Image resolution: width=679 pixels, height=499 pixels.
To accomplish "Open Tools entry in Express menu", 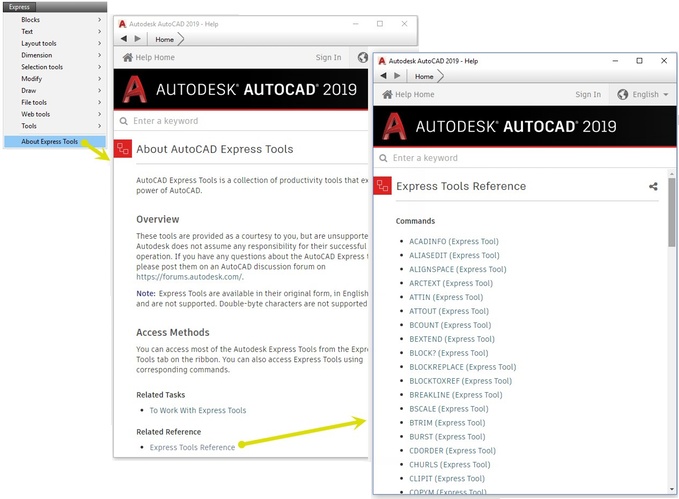I will coord(55,126).
